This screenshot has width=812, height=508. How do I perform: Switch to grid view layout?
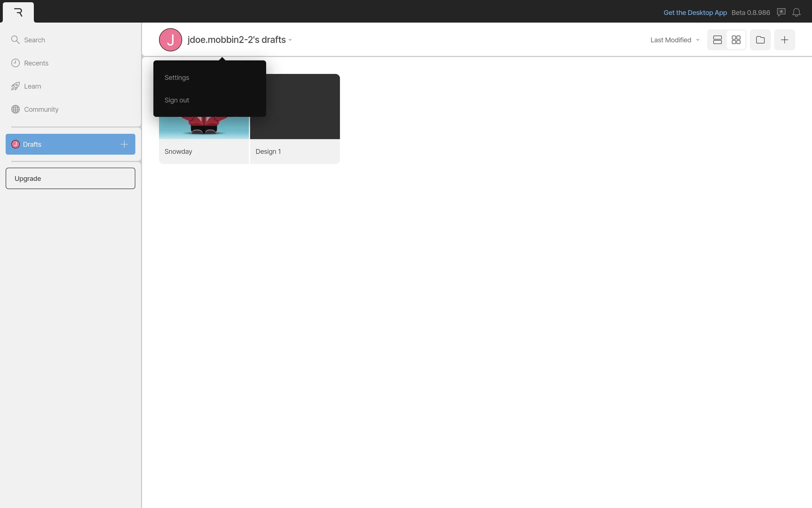click(x=736, y=40)
